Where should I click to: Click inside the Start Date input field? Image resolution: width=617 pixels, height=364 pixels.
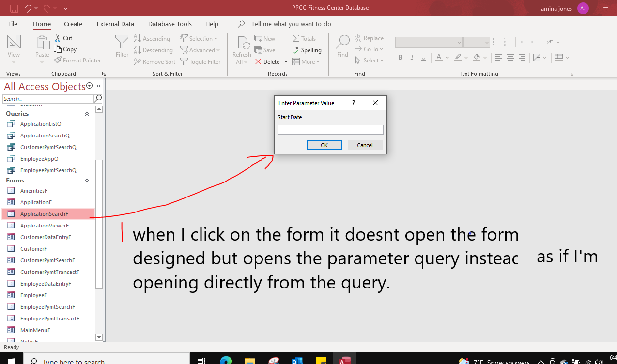330,129
